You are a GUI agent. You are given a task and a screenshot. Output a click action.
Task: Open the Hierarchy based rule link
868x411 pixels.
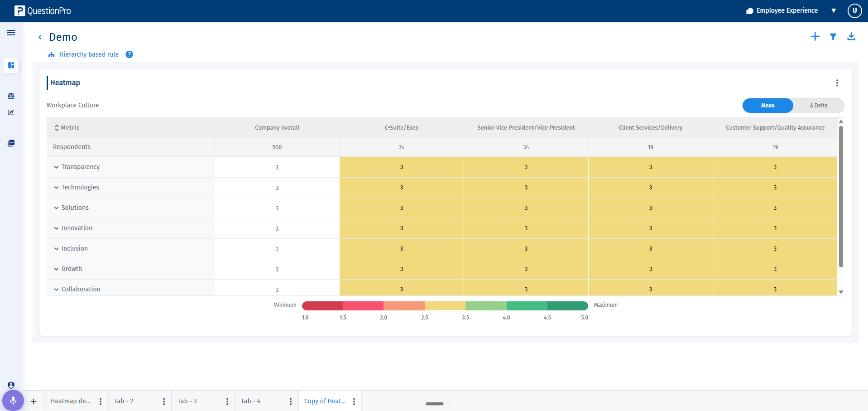point(89,54)
